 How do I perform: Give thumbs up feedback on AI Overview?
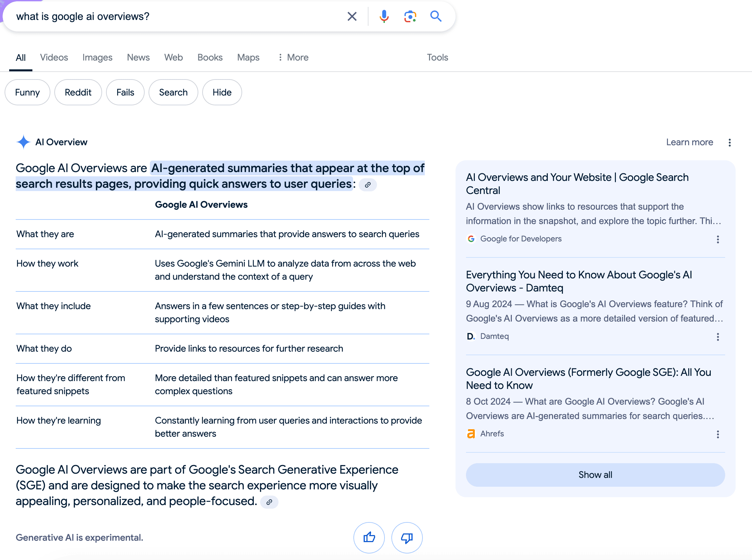(x=369, y=538)
